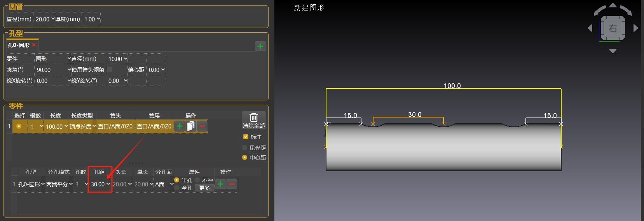Delete the part row with the red minus
Viewport: 644px width, 221px height.
click(202, 126)
